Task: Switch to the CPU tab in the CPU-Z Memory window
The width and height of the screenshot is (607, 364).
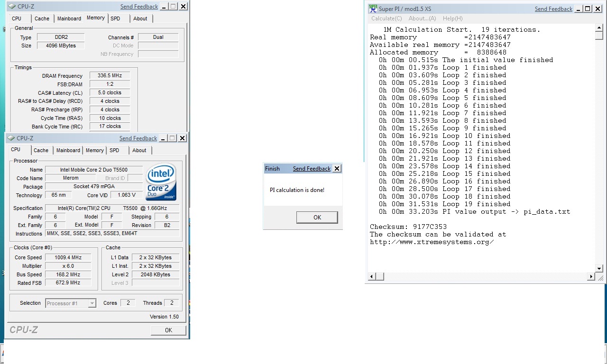Action: (17, 18)
